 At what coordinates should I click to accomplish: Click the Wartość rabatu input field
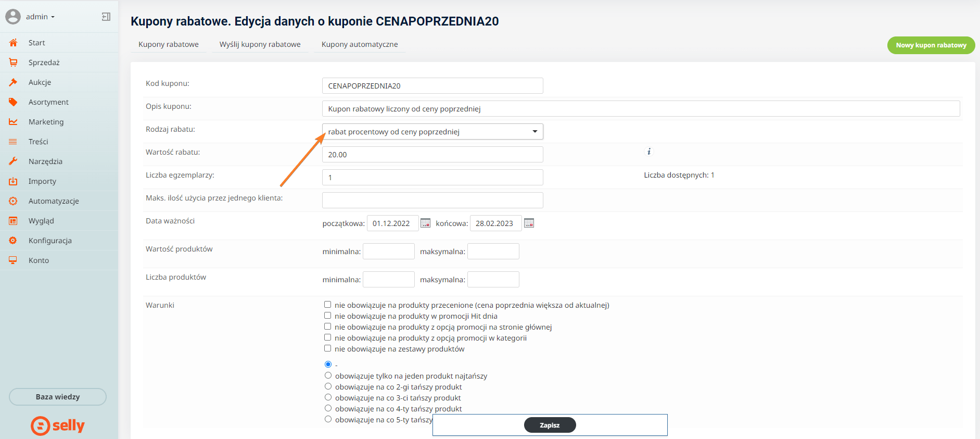point(432,155)
